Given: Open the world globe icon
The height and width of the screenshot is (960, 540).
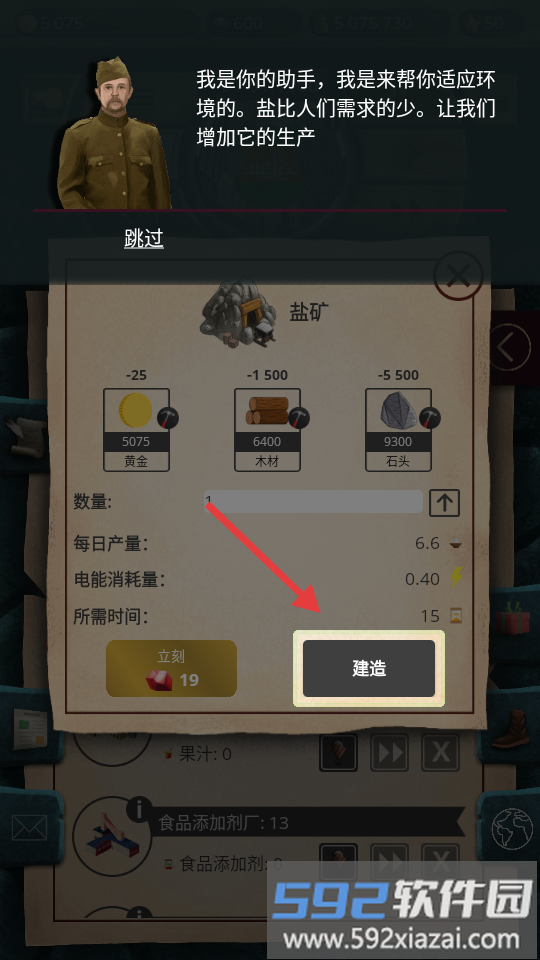Looking at the screenshot, I should coord(511,828).
